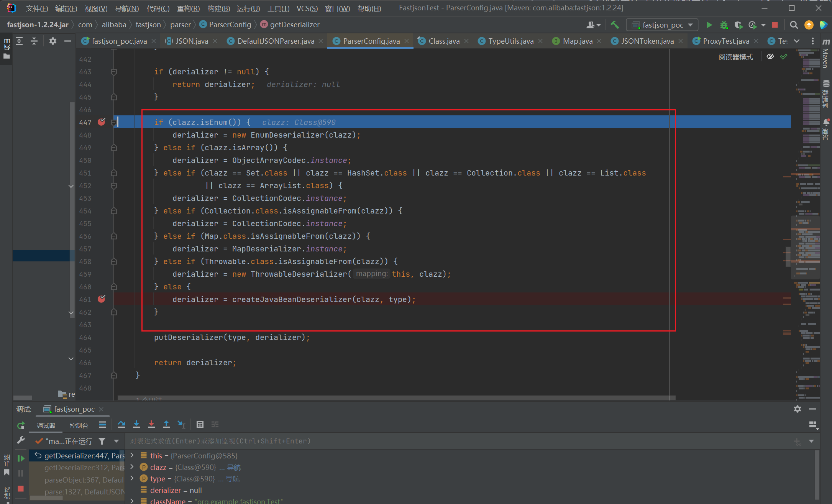This screenshot has height=504, width=832.
Task: Switch to Class.java editor tab
Action: 443,41
